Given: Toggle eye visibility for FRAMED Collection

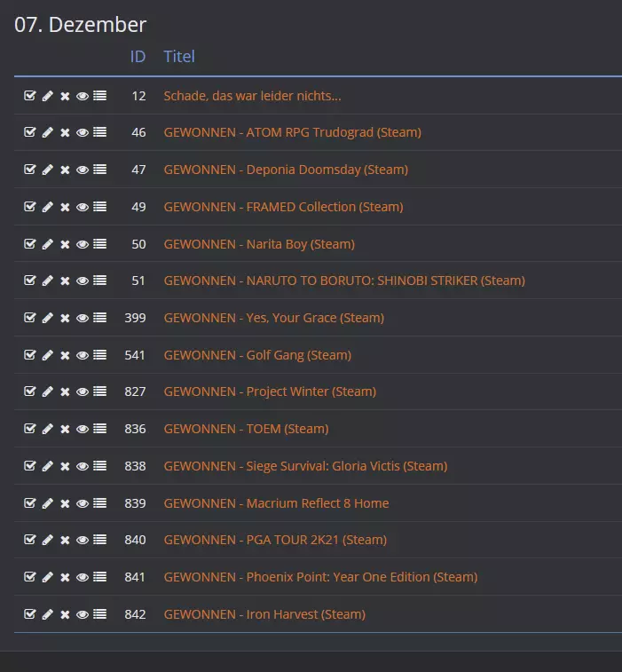Looking at the screenshot, I should click(83, 207).
